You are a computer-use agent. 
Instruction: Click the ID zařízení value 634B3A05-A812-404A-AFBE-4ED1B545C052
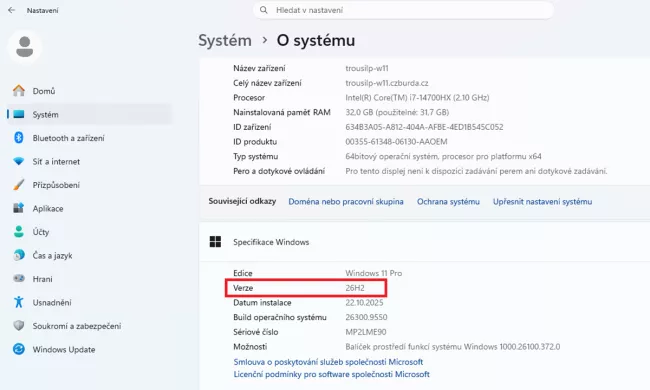[424, 127]
